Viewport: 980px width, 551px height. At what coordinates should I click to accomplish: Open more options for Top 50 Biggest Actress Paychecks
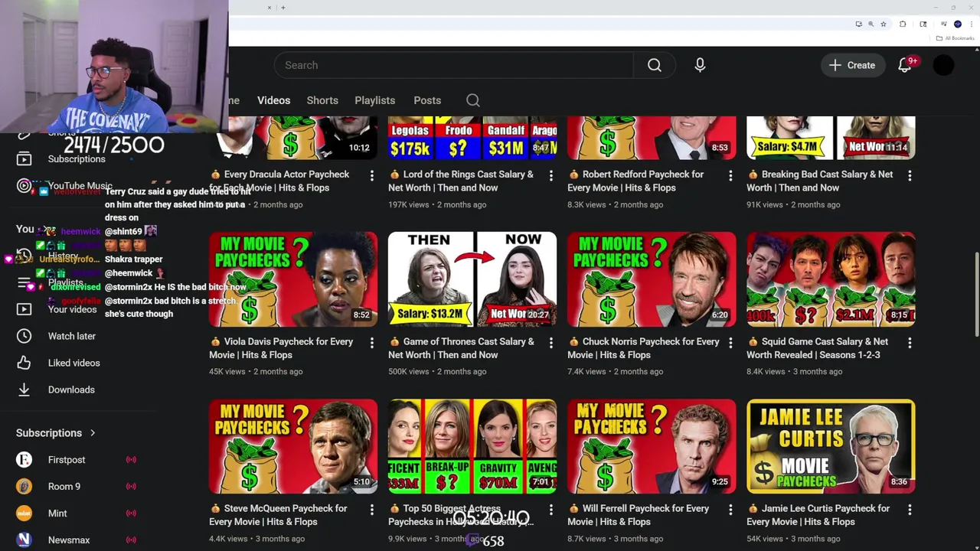551,510
